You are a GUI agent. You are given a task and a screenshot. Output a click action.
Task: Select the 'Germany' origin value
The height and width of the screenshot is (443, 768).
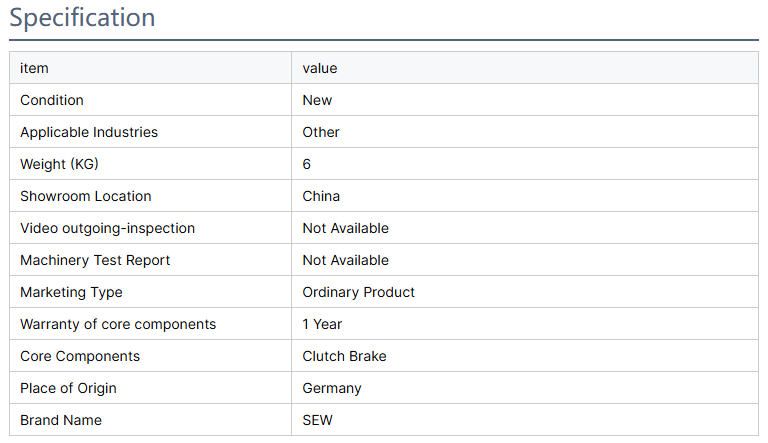(332, 388)
